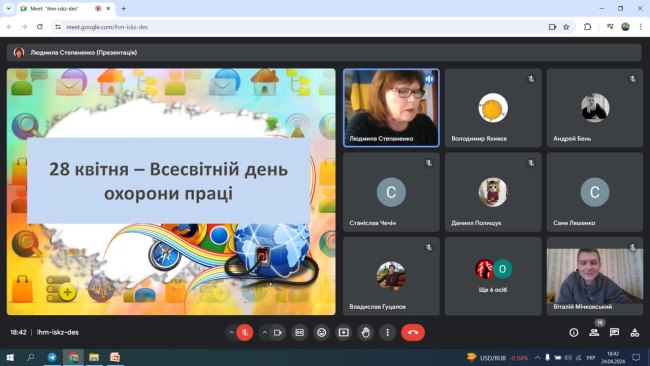
Task: Toggle the camera on or off
Action: click(278, 332)
